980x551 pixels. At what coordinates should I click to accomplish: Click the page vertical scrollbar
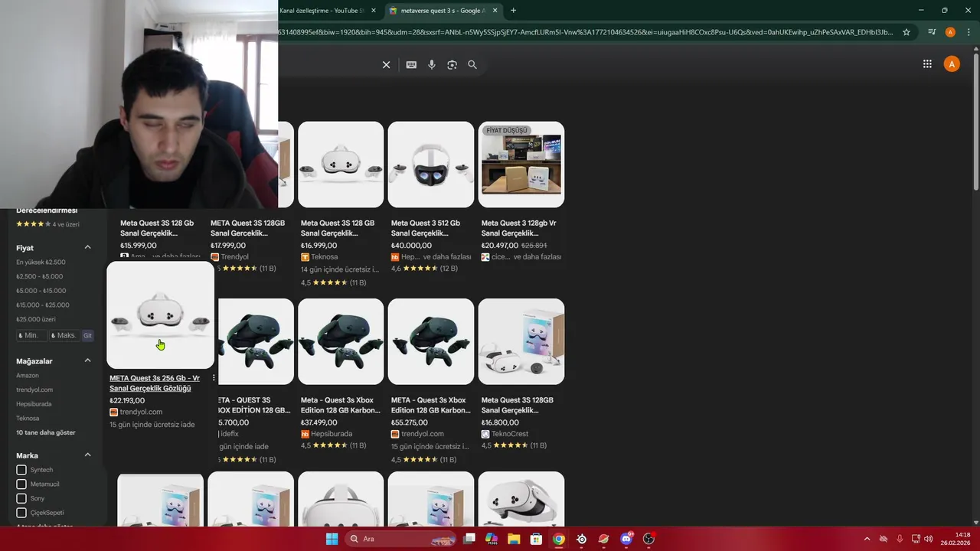coord(975,122)
